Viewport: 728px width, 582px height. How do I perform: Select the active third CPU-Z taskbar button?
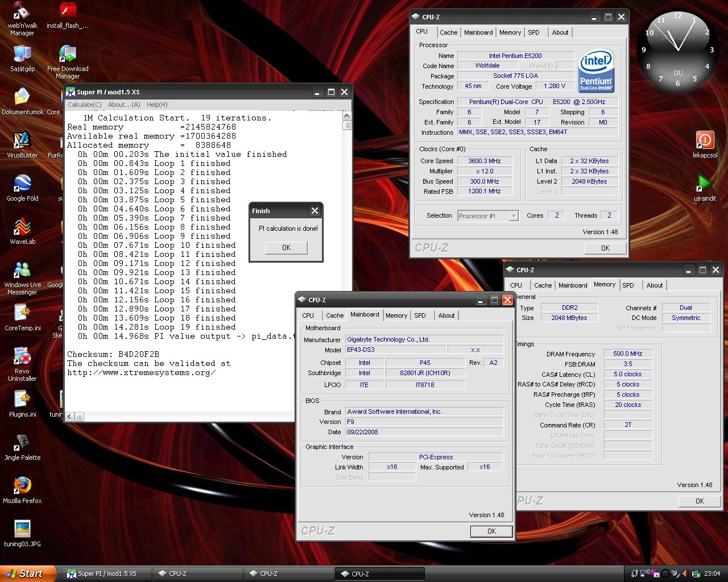tap(380, 573)
